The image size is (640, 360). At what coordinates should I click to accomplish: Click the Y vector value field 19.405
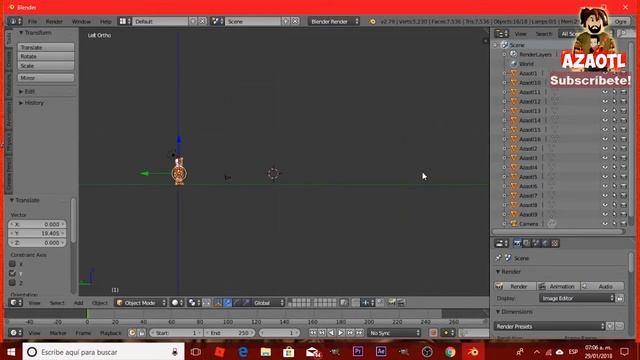coord(37,233)
